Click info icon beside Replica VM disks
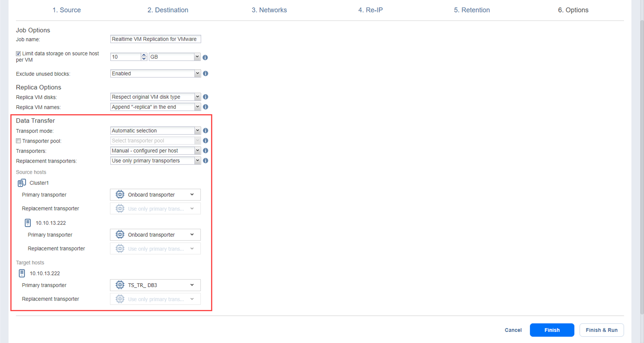The image size is (644, 343). [205, 97]
